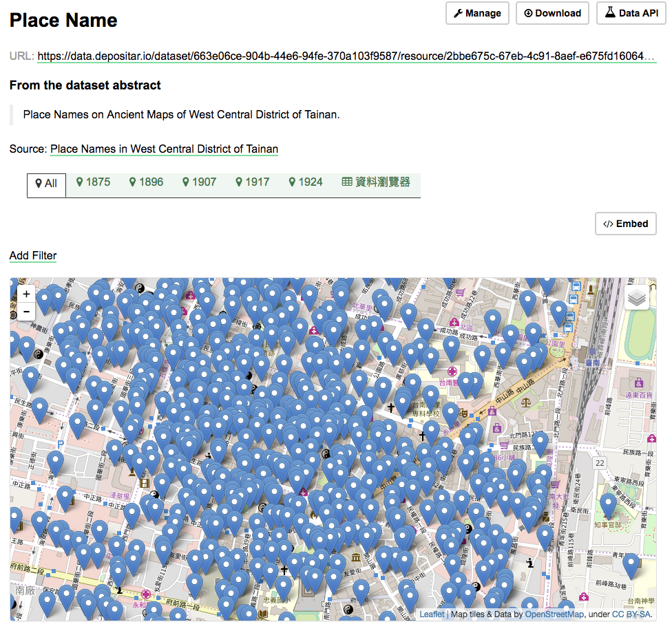Open the CC BY-SA license link
Screen dimensions: 672x633
tap(631, 614)
